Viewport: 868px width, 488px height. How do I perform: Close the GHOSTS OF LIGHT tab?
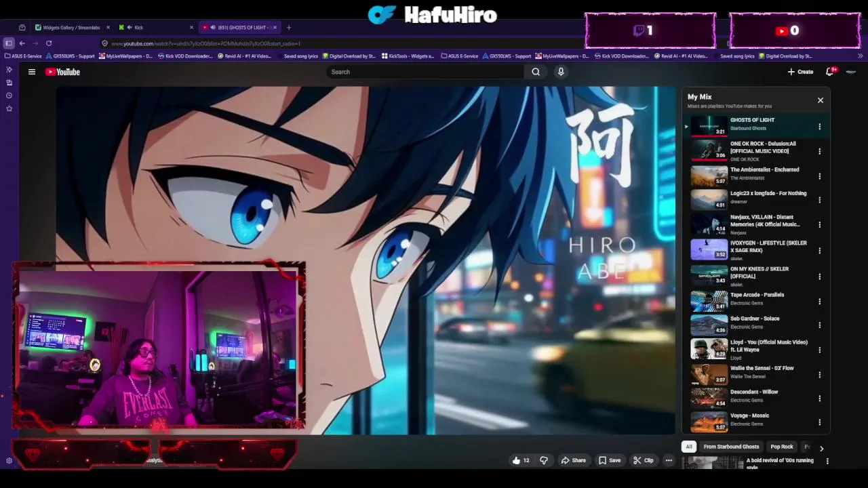[x=275, y=28]
